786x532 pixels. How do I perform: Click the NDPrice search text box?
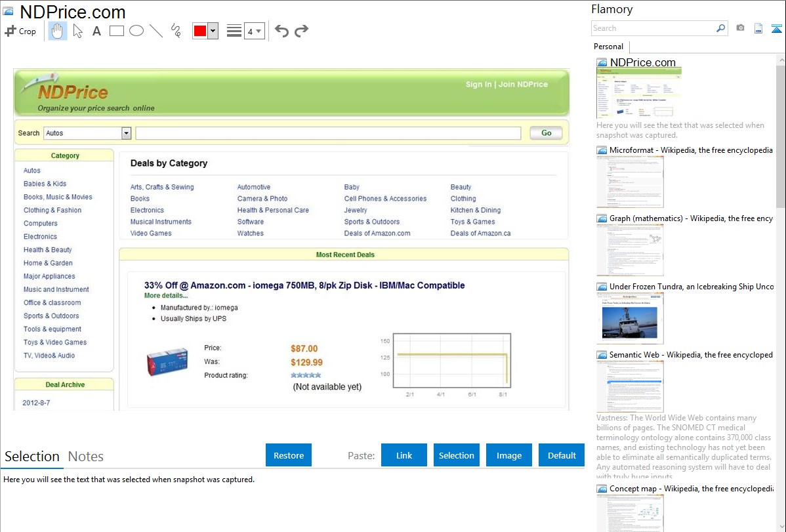click(328, 133)
